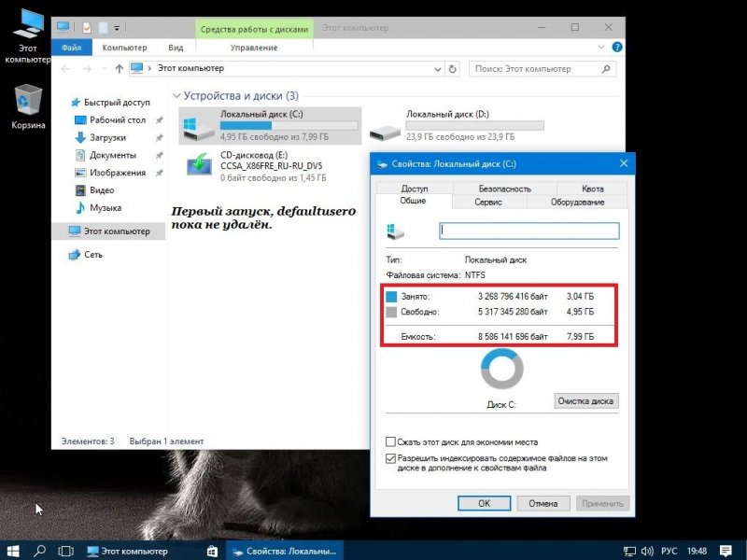Click the New folder quick access toolbar icon
Screen dimensions: 747x560
pos(103,28)
